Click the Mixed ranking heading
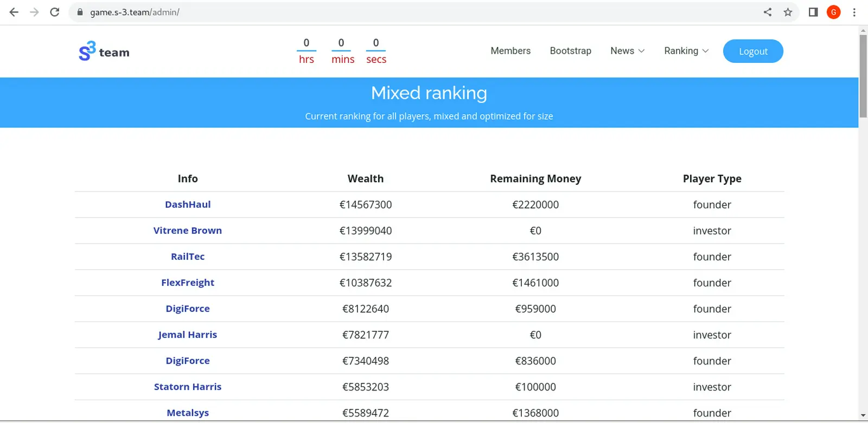This screenshot has height=423, width=868. click(x=429, y=93)
